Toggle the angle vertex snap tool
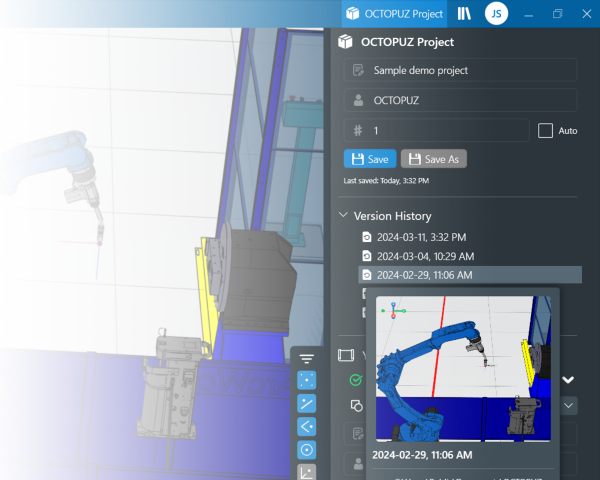600x480 pixels. click(x=307, y=426)
